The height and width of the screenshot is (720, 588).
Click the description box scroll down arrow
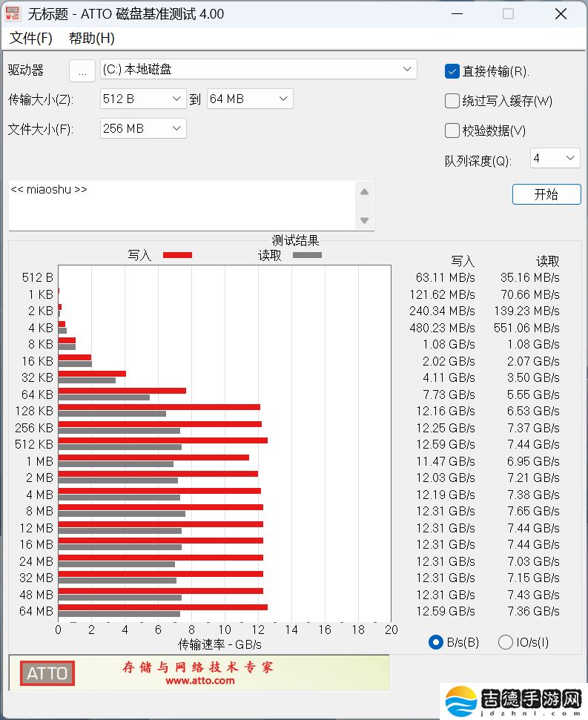(x=365, y=220)
